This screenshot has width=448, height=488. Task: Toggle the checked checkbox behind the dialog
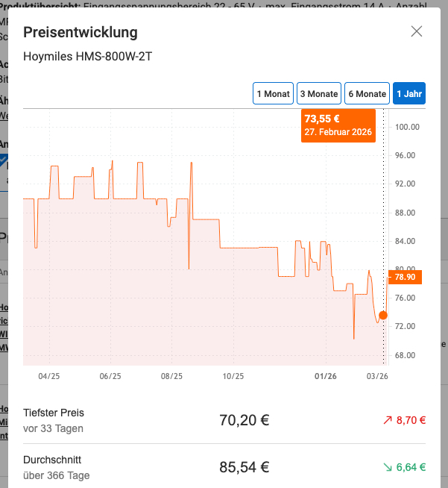click(4, 160)
